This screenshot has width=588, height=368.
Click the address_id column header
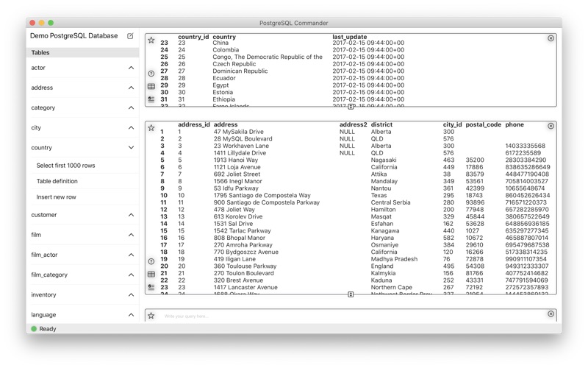tap(193, 124)
